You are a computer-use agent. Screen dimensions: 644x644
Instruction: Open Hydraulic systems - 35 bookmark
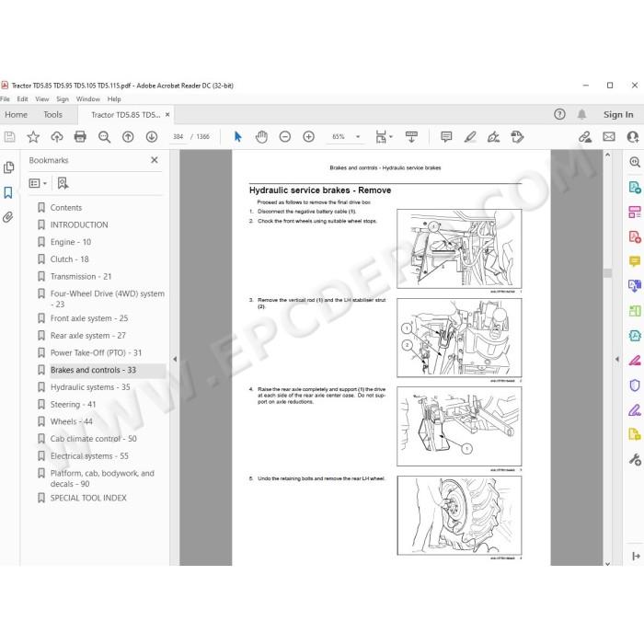pos(90,387)
